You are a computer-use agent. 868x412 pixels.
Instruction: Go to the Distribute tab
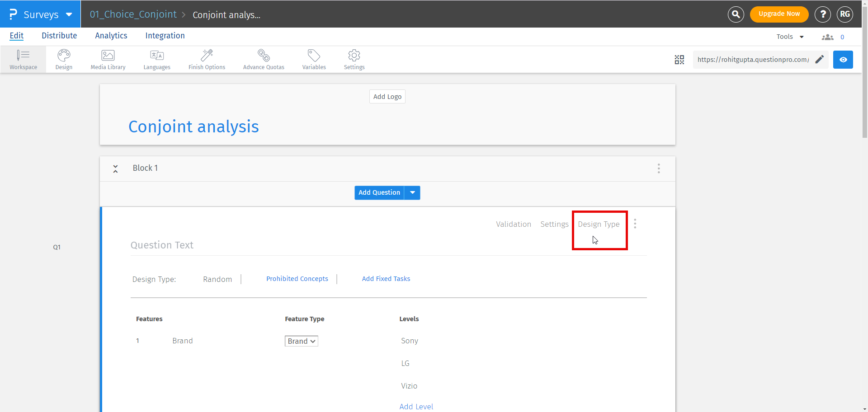coord(59,36)
